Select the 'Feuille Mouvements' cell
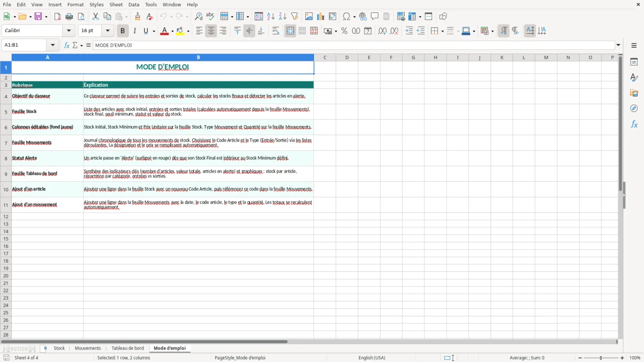This screenshot has height=362, width=644. [47, 143]
